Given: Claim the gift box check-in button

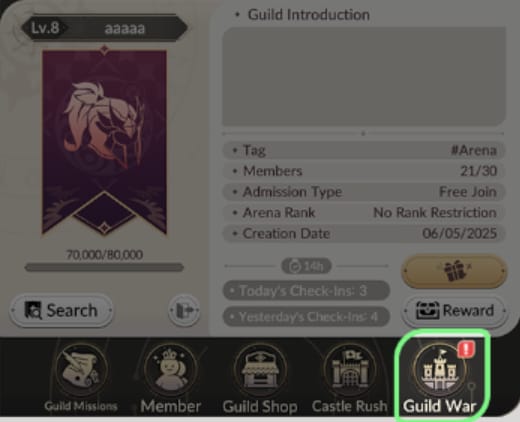Looking at the screenshot, I should [454, 271].
